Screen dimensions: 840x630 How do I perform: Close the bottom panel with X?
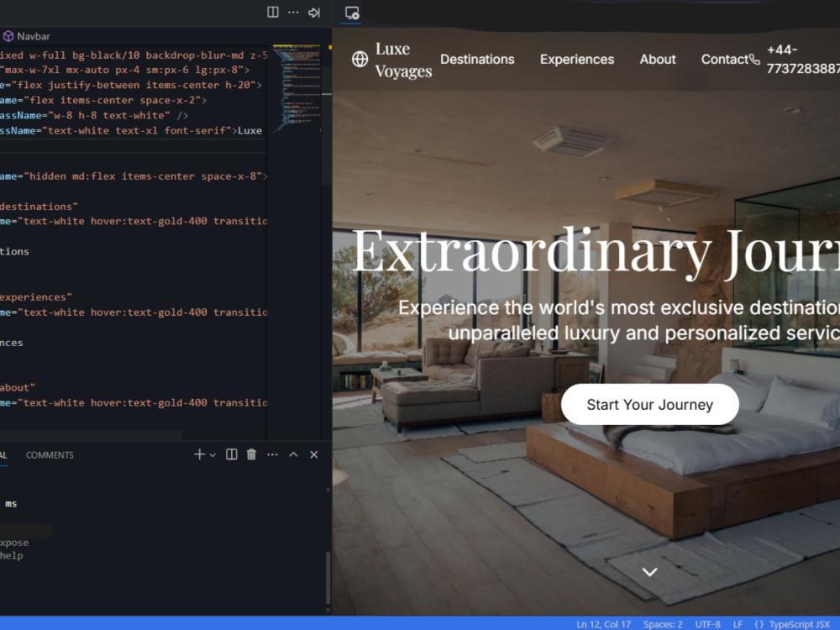(314, 454)
